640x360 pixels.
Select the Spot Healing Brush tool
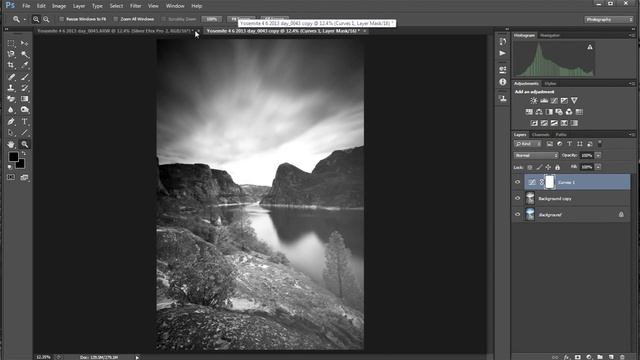point(11,77)
